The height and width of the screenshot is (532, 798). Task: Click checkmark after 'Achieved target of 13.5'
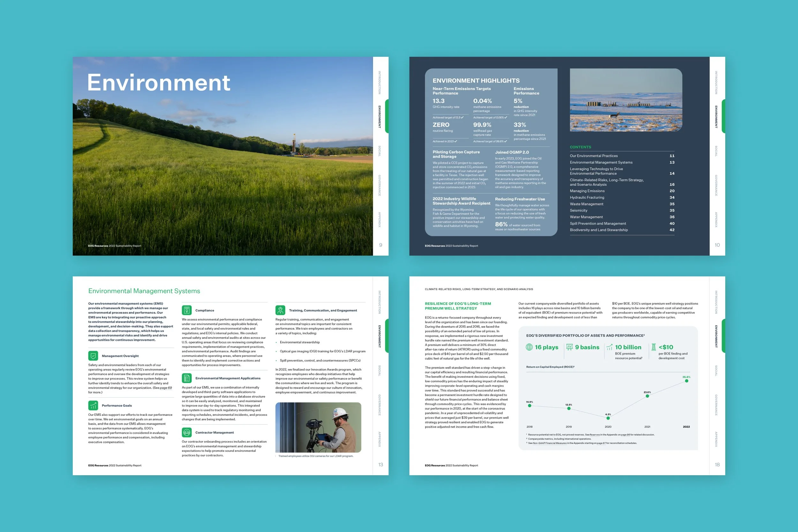(x=462, y=117)
